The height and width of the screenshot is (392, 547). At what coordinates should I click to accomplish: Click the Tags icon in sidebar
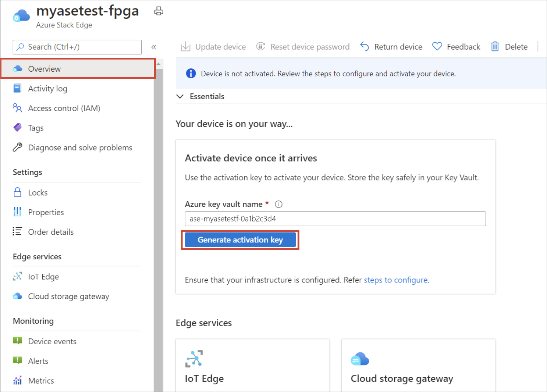[17, 127]
